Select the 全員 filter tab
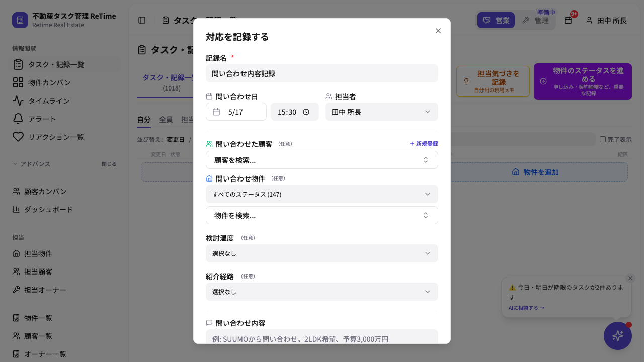 [x=166, y=119]
